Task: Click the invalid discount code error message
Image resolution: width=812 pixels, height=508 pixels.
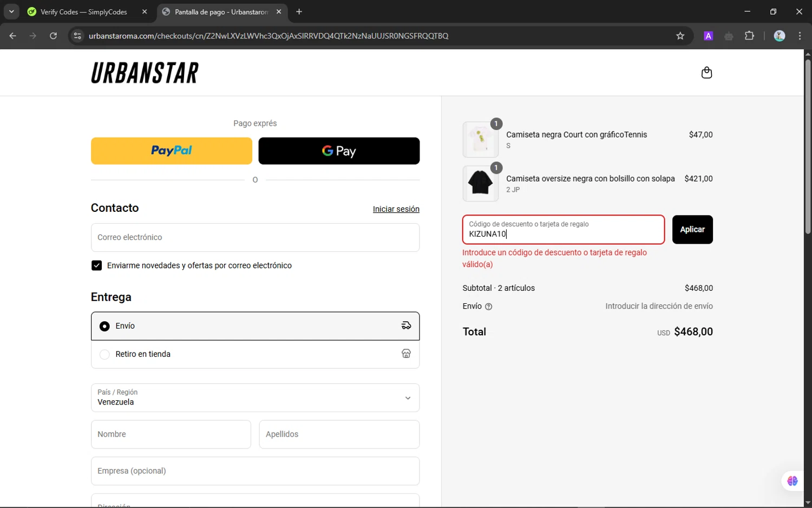Action: click(554, 258)
